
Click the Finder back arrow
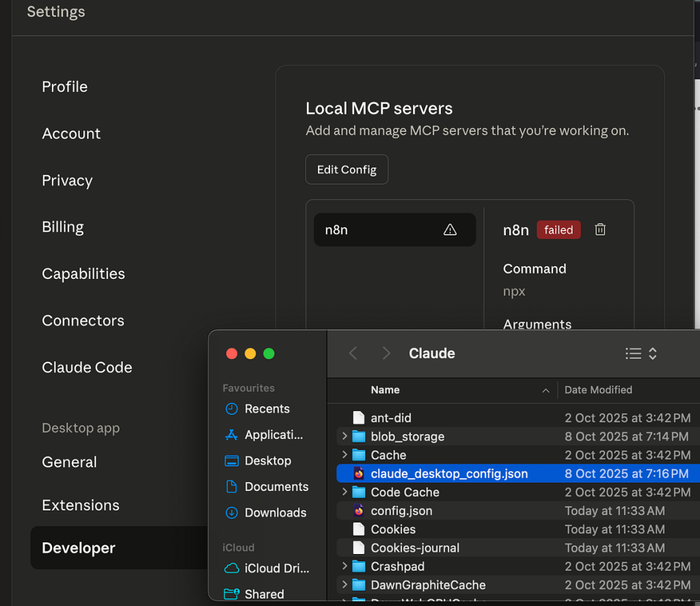(353, 353)
